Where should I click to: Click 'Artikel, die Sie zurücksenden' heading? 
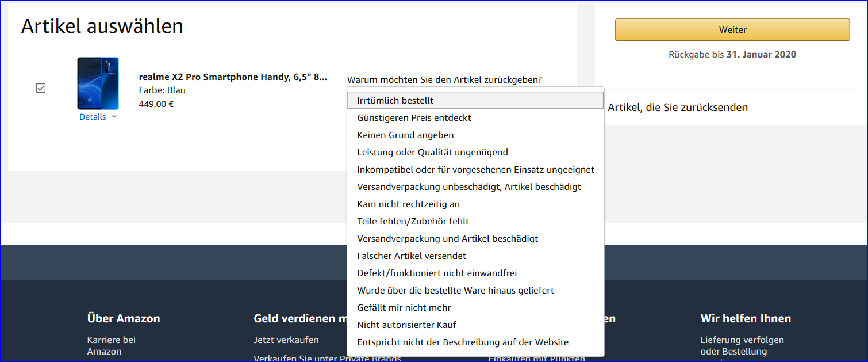(678, 108)
